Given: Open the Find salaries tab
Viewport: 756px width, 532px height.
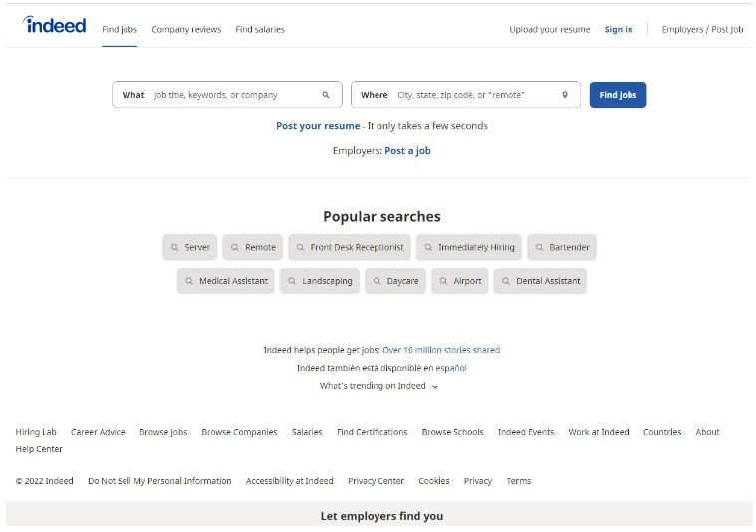Looking at the screenshot, I should pos(260,30).
